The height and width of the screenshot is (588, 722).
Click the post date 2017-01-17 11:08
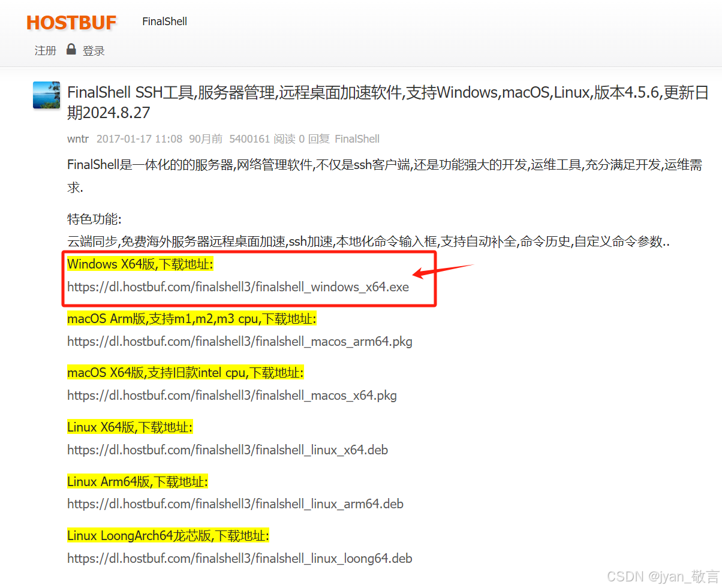tap(139, 139)
